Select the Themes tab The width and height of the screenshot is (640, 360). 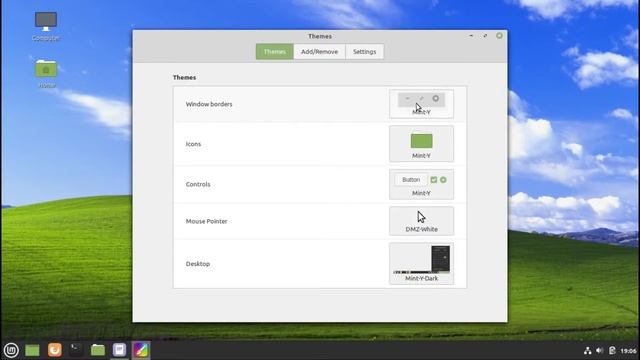click(x=275, y=52)
